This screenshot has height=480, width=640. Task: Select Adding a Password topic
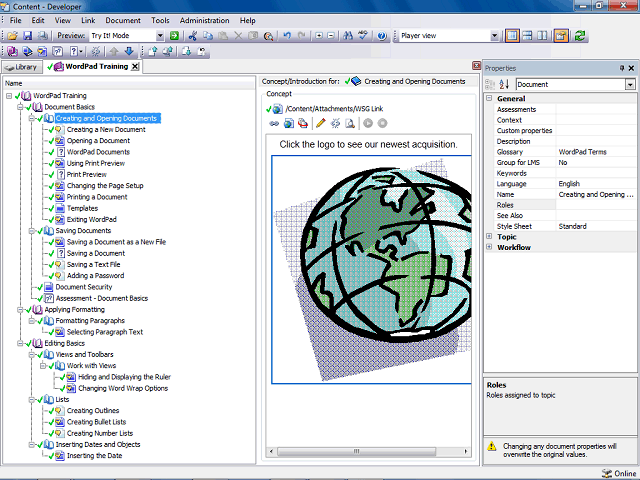coord(96,276)
